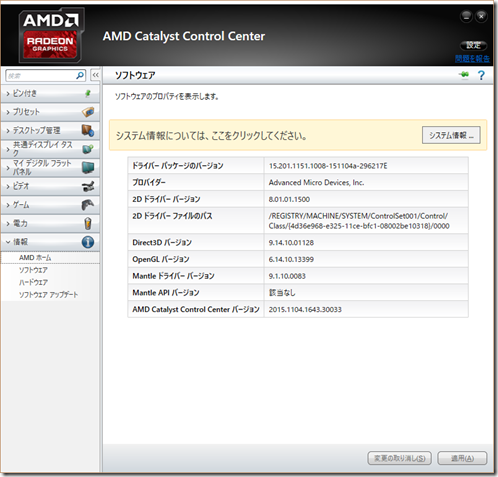Click the Direct3D バージョン label
Viewport: 498px width, 477px height.
click(x=162, y=242)
